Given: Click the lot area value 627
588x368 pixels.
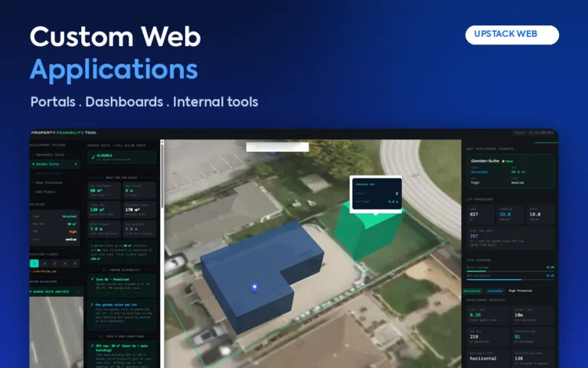Looking at the screenshot, I should click(474, 215).
